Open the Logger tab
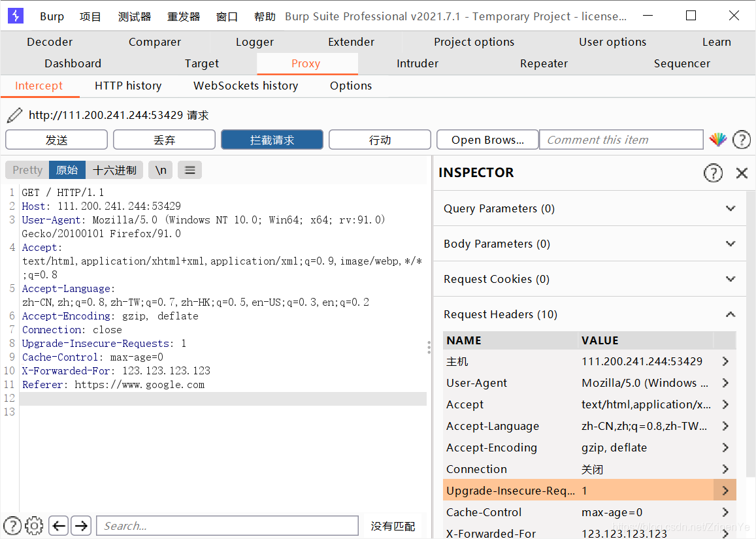 [255, 42]
